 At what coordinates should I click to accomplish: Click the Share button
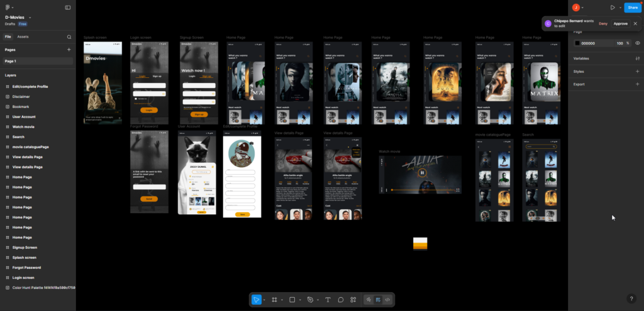[633, 8]
